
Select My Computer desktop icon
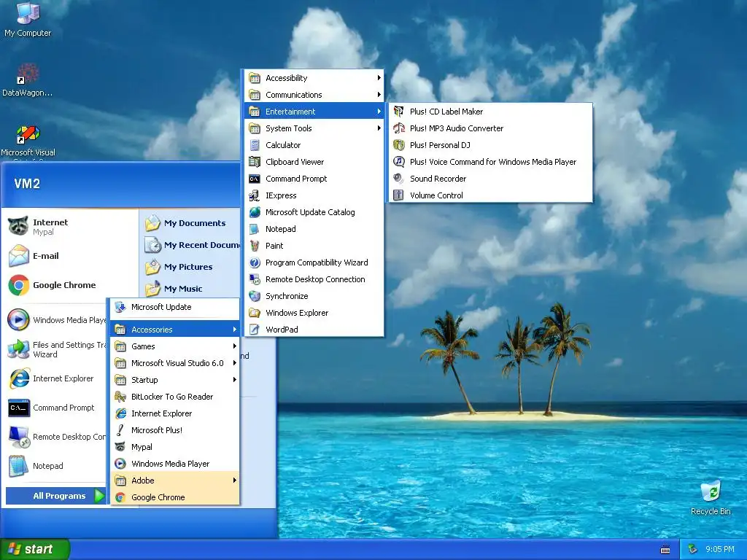(x=28, y=20)
